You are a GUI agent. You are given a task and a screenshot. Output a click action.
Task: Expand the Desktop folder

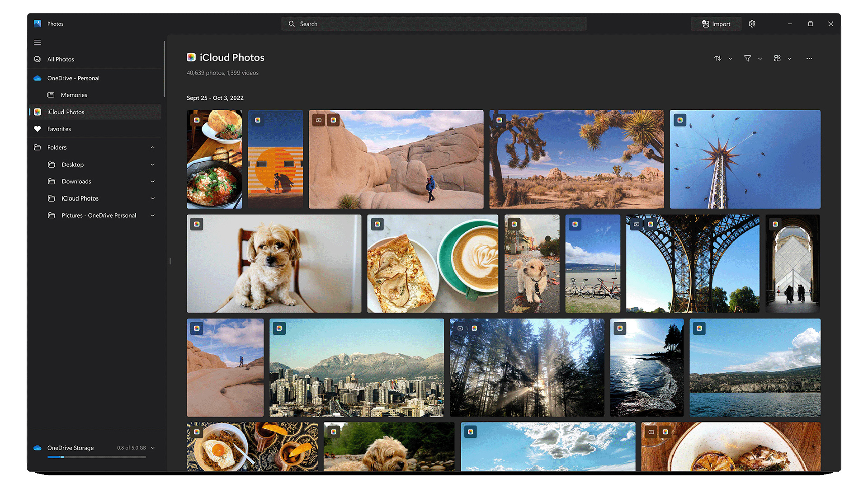click(153, 164)
